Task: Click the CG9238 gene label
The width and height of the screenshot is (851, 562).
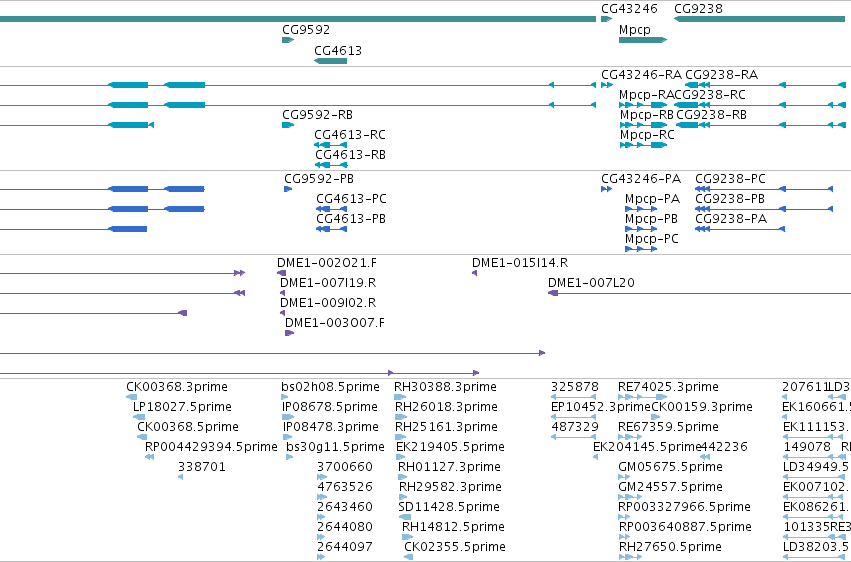Action: click(698, 9)
